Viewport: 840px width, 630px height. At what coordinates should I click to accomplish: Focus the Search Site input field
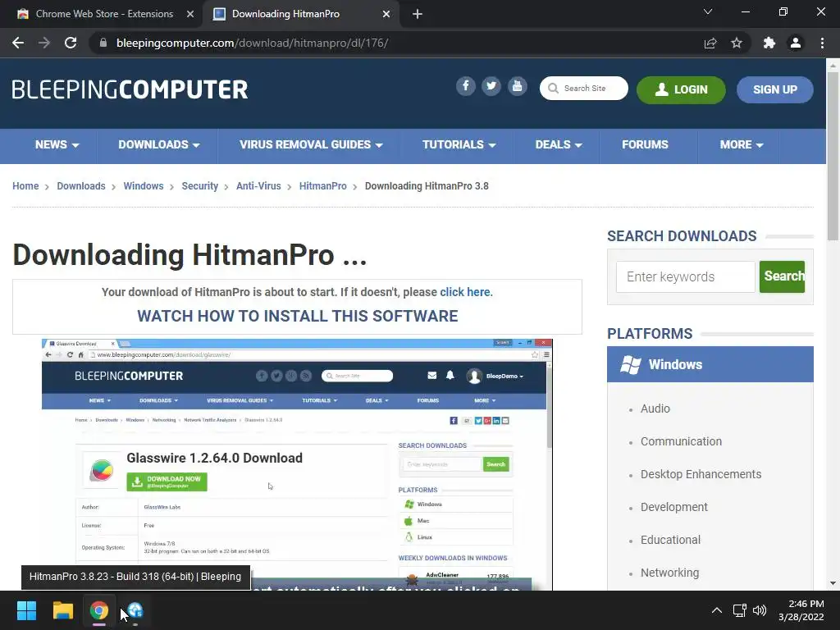click(x=584, y=89)
